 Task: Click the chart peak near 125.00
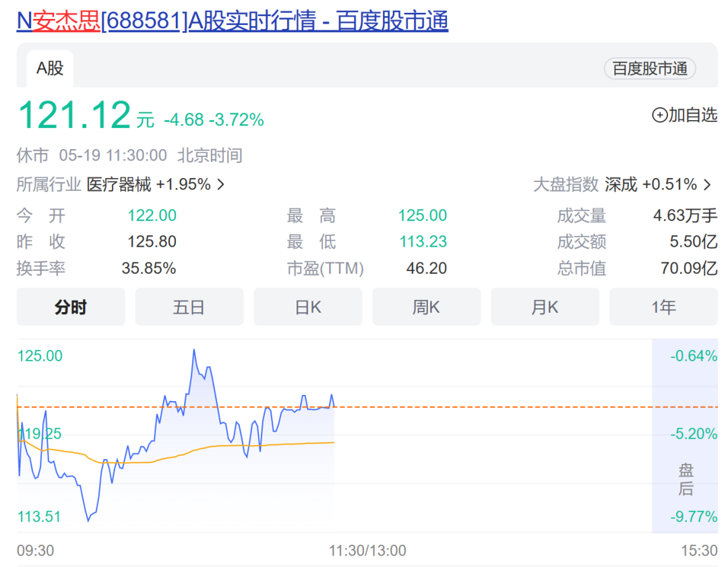[194, 350]
